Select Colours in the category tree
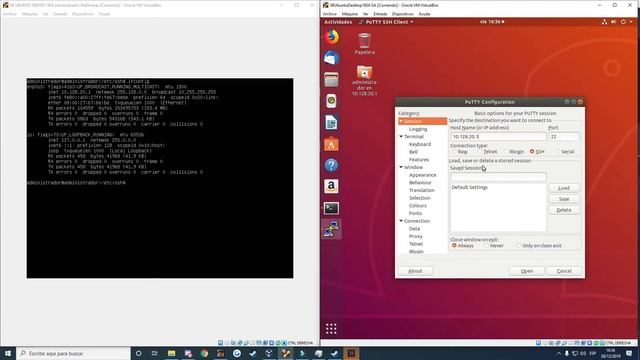This screenshot has height=360, width=640. click(x=418, y=206)
